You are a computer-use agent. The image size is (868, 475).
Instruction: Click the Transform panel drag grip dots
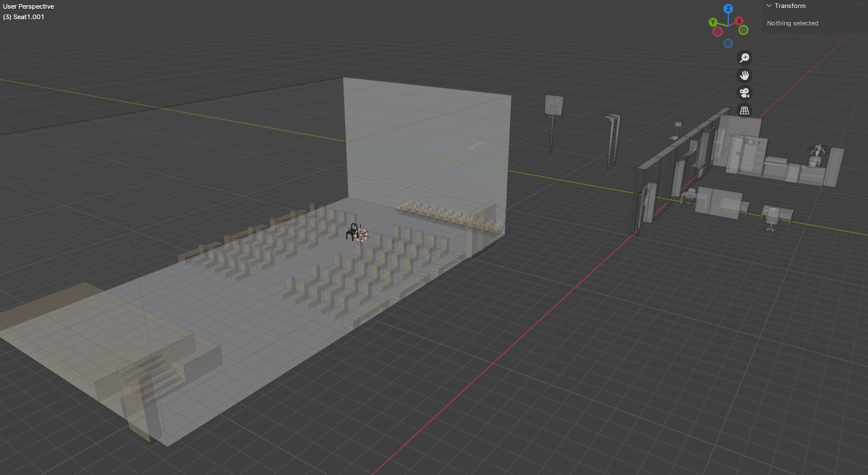861,5
